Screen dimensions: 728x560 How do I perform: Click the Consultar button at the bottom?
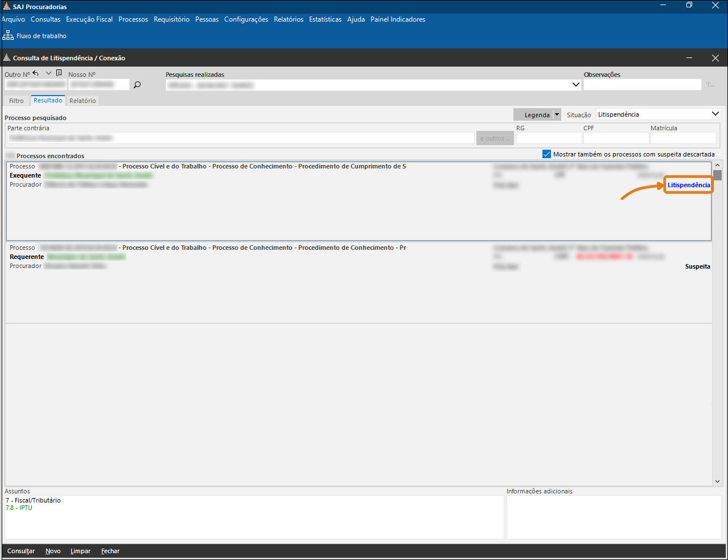click(x=21, y=551)
